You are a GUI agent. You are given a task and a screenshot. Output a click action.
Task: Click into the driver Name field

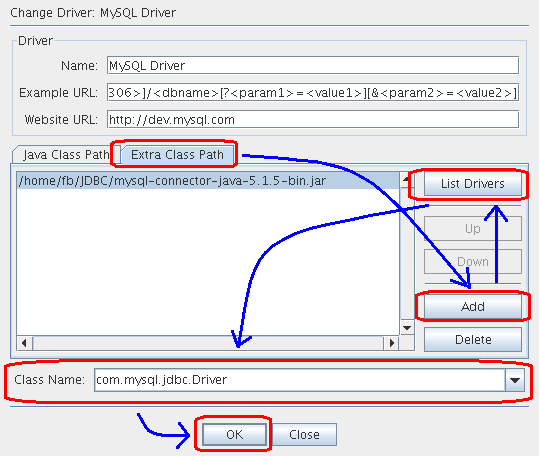(x=313, y=65)
